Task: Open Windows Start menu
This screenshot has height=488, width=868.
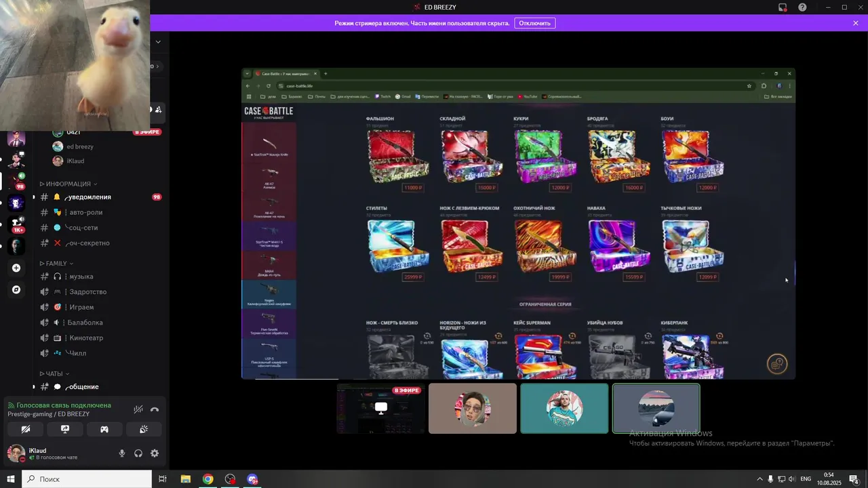Action: point(11,479)
